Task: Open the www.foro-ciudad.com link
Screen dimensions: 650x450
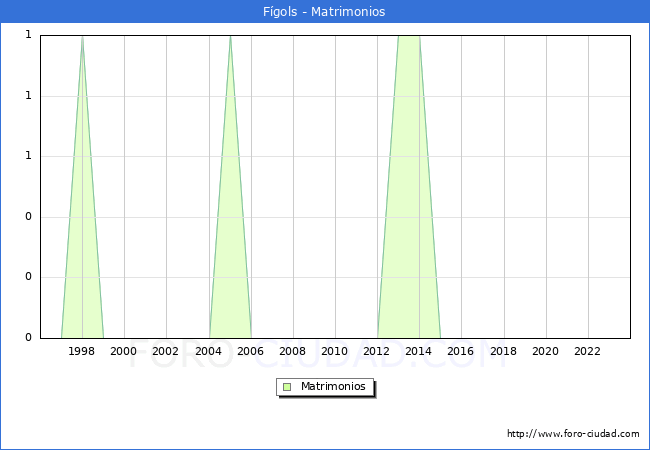Action: pos(573,434)
